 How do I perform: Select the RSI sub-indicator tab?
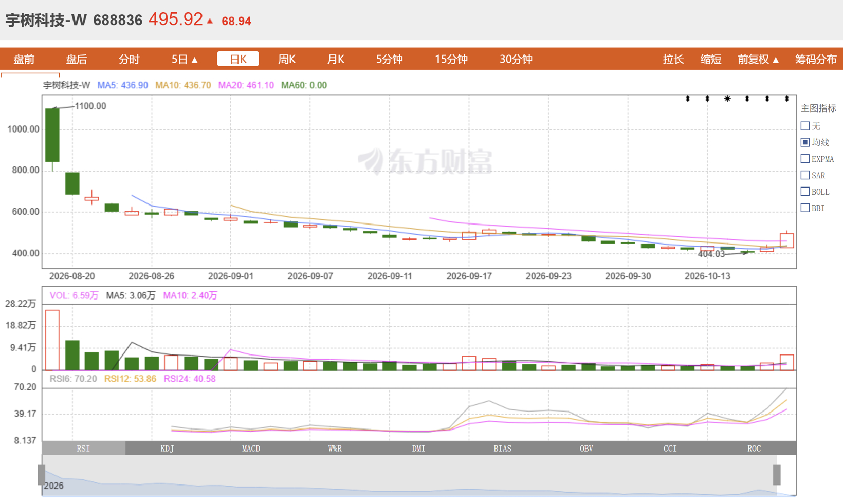point(84,448)
